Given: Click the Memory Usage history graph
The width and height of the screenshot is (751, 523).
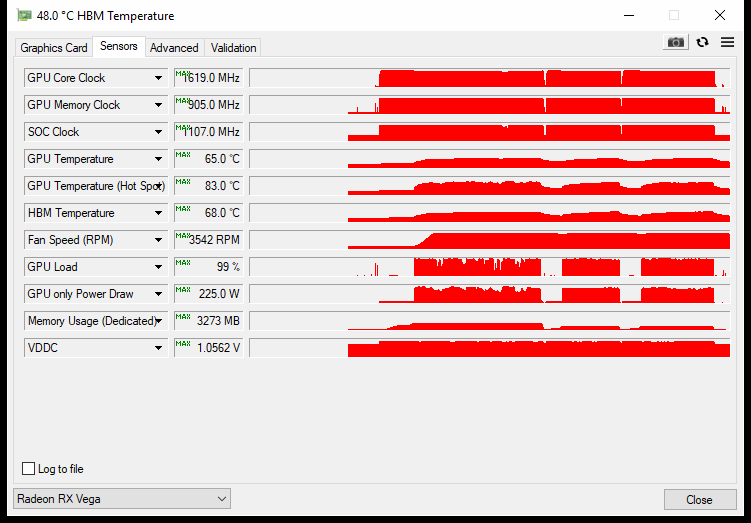Looking at the screenshot, I should tap(489, 321).
